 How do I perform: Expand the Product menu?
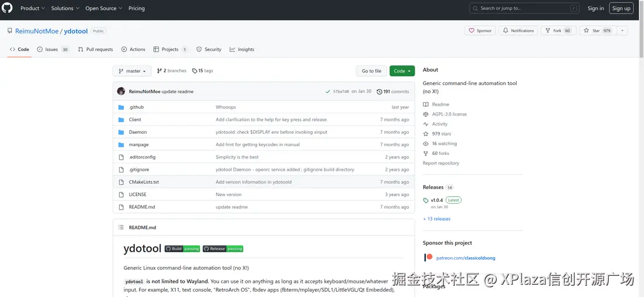(33, 8)
